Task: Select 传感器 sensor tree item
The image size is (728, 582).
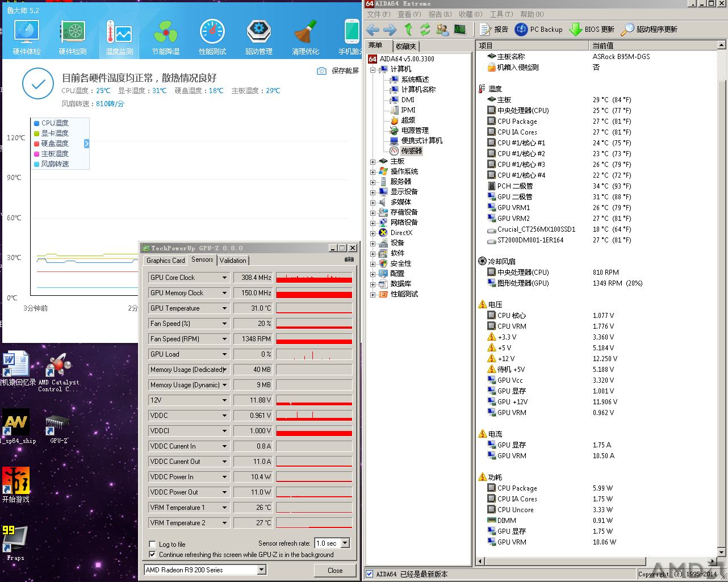Action: pos(412,151)
